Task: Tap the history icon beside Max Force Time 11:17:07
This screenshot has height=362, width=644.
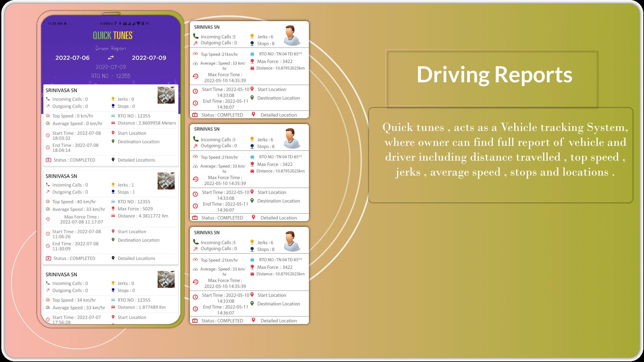Action: (48, 219)
